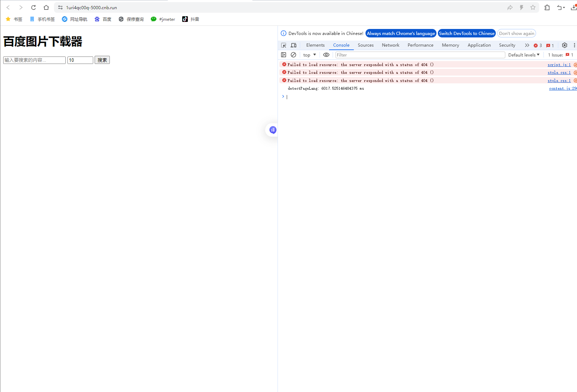
Task: Open the Default levels dropdown
Action: [x=524, y=55]
